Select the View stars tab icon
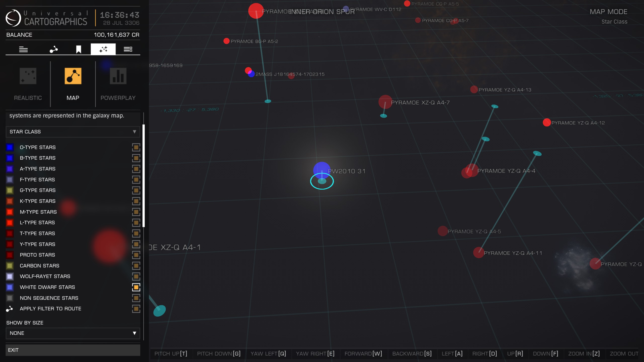 coord(103,49)
